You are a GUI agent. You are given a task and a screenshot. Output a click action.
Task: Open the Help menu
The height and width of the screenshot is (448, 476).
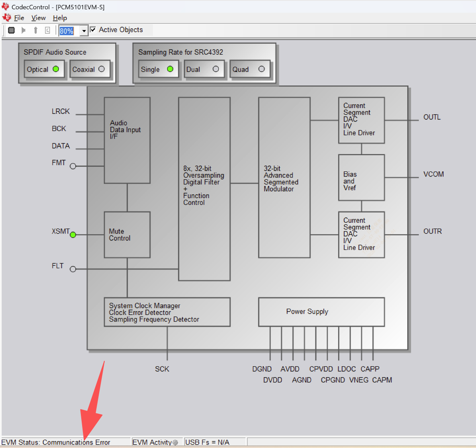click(x=60, y=18)
